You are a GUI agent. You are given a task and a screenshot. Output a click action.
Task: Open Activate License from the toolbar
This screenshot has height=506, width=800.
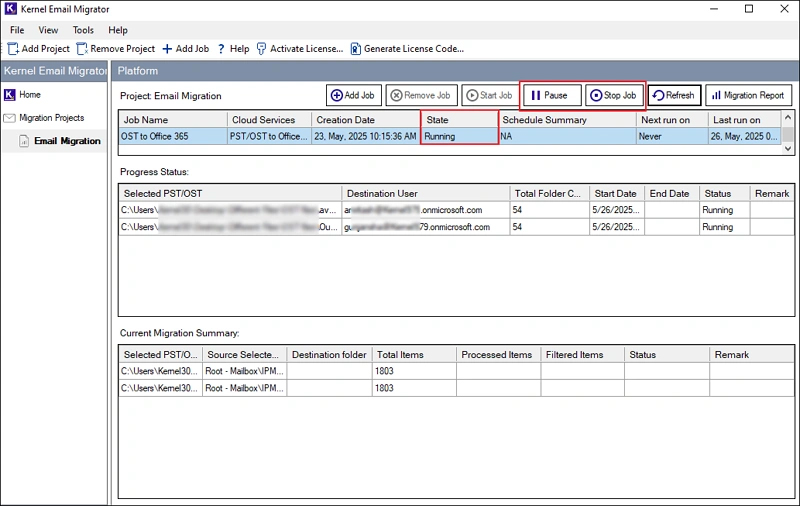tap(299, 49)
